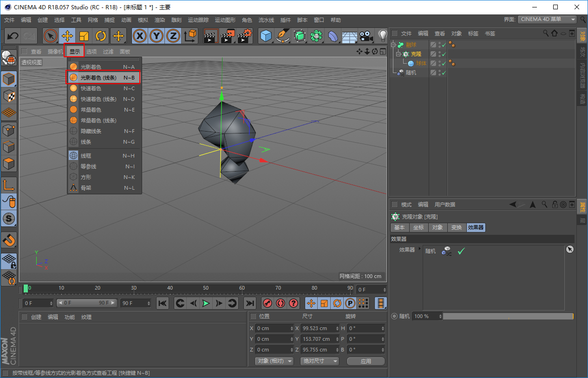Toggle Y axis lock
The width and height of the screenshot is (588, 378).
point(157,36)
